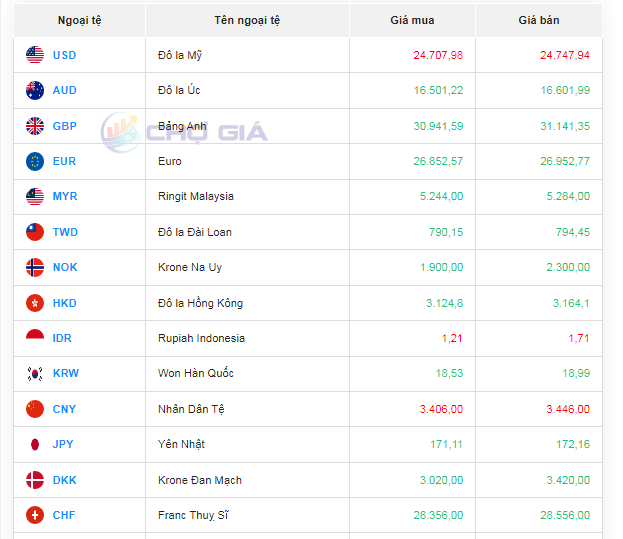Click the Giá bán column header
623x539 pixels.
[539, 20]
